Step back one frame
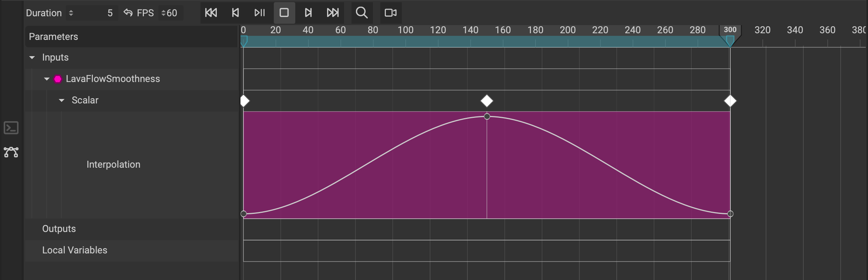The image size is (868, 280). tap(235, 13)
